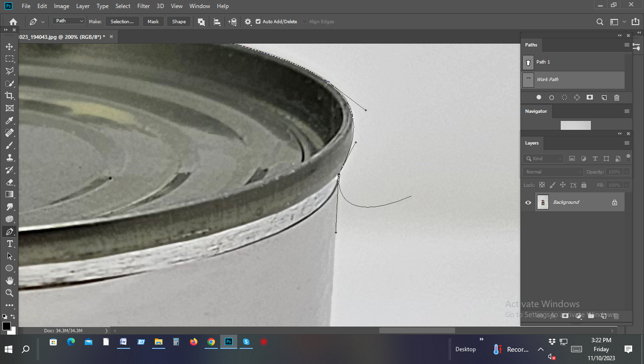
Task: Toggle lock transparent pixels
Action: pos(542,185)
